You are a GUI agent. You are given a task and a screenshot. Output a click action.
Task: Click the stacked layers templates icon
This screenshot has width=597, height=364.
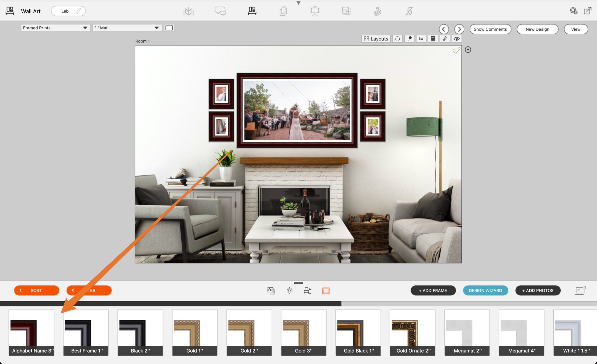coord(289,290)
